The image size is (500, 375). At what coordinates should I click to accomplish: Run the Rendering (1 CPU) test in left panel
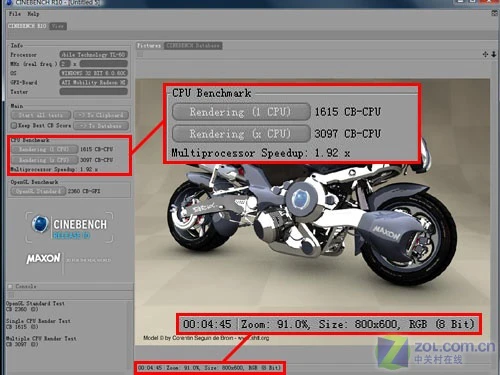pyautogui.click(x=44, y=149)
